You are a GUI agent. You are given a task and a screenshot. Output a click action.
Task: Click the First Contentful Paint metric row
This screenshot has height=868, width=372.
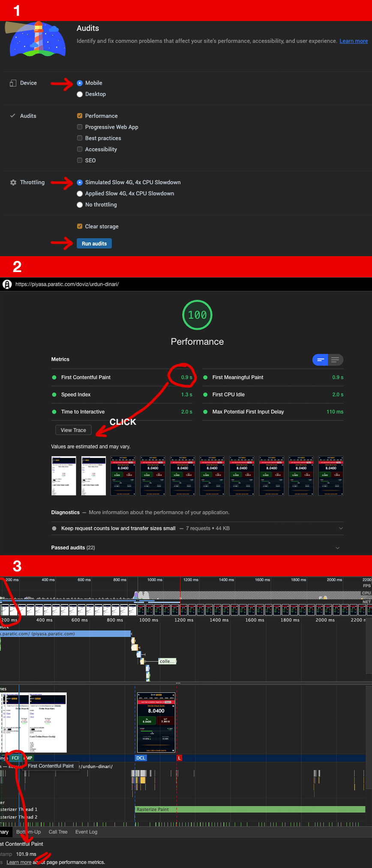[122, 377]
